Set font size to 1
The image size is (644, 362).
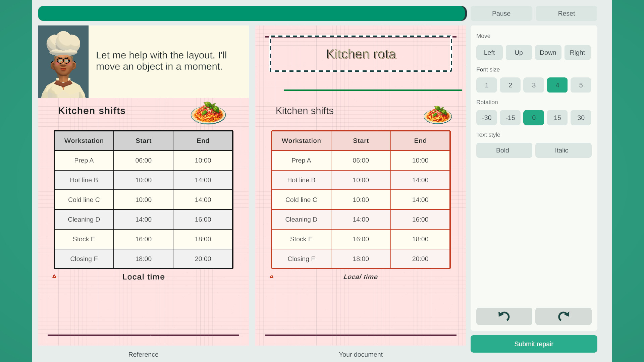click(487, 85)
